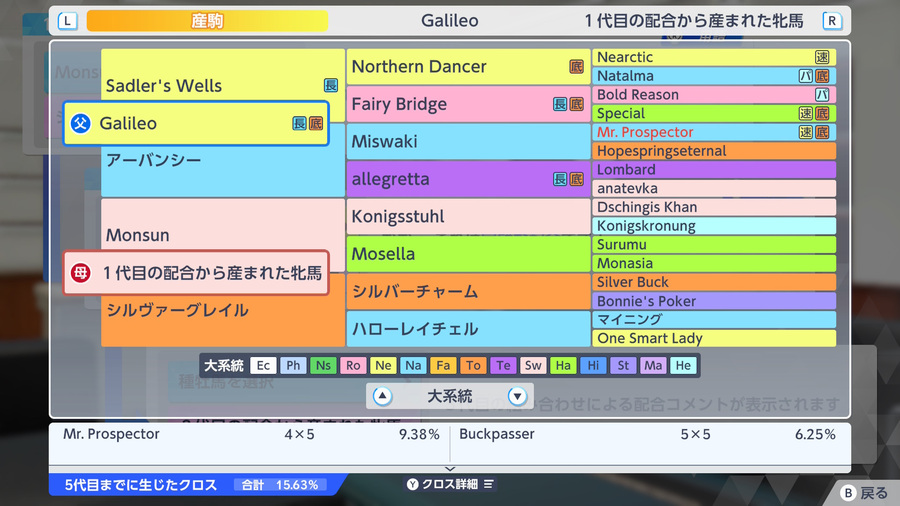Click the Ro lineage color swatch
This screenshot has width=900, height=506.
point(353,365)
